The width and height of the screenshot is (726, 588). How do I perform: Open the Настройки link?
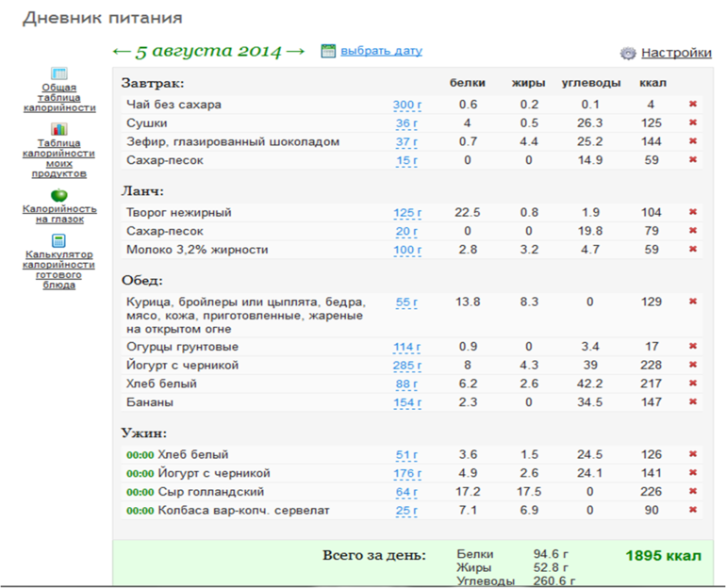pyautogui.click(x=676, y=54)
